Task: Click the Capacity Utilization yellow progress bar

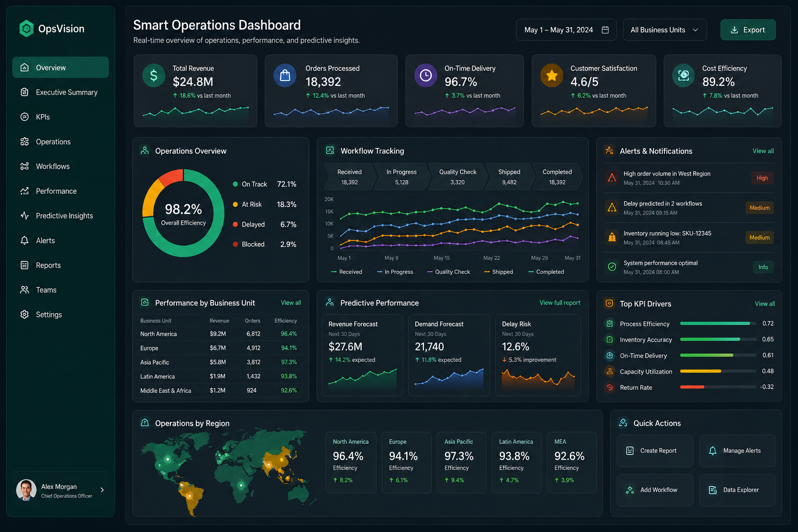Action: (x=700, y=371)
